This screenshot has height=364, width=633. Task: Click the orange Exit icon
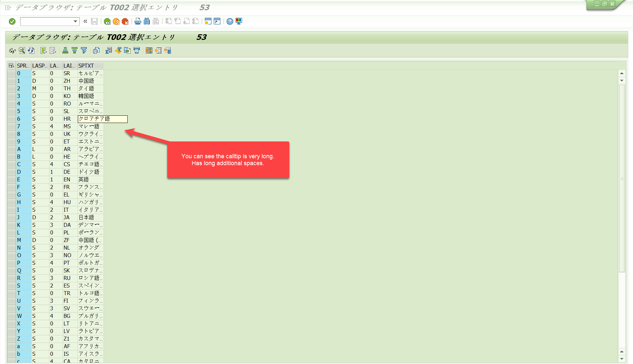pyautogui.click(x=116, y=21)
